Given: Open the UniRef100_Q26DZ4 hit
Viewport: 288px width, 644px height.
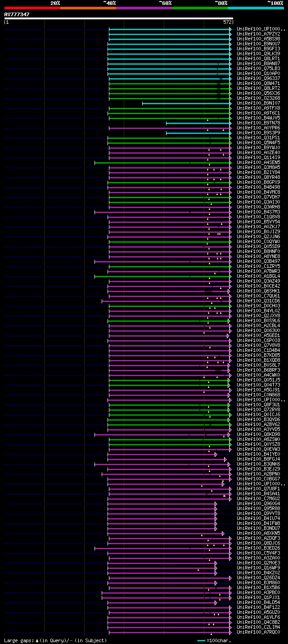Looking at the screenshot, I should point(258,578).
